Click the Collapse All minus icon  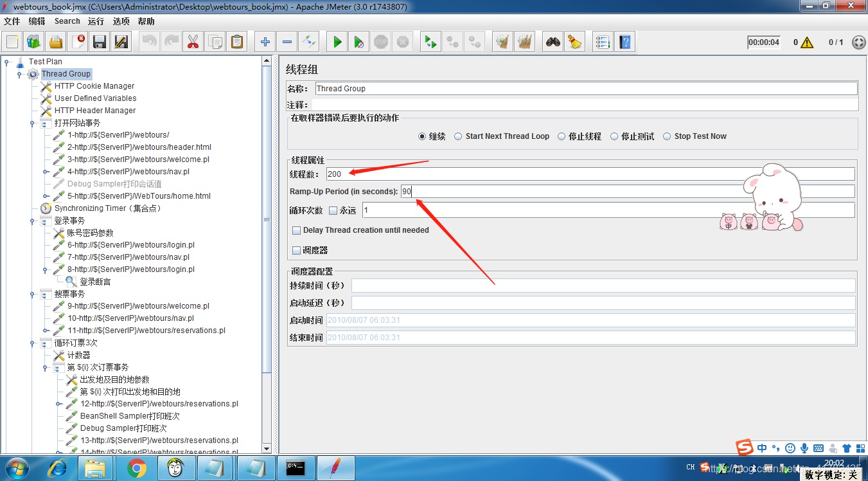[287, 42]
